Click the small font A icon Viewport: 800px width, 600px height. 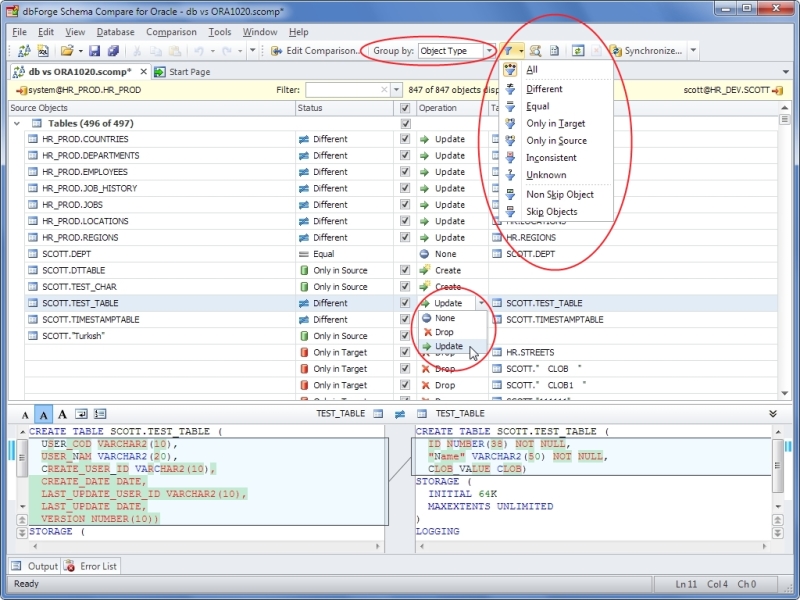[24, 414]
